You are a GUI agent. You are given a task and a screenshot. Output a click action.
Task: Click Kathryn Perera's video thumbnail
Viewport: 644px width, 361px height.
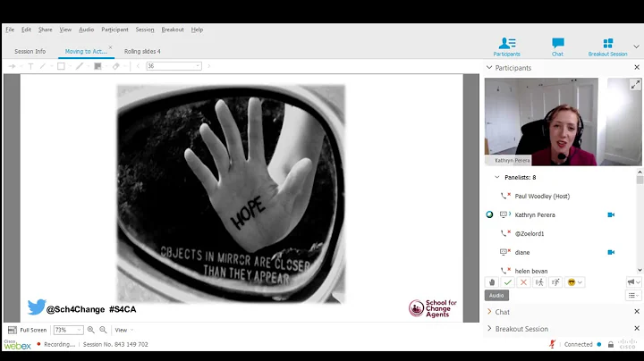[x=563, y=122]
